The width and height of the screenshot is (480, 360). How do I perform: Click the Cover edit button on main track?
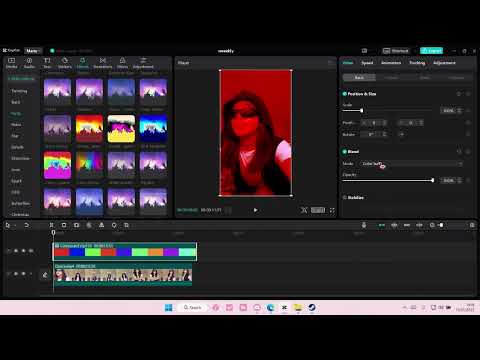(45, 275)
